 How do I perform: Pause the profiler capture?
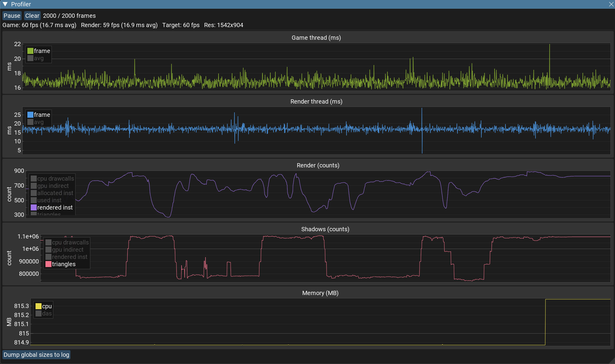click(12, 16)
